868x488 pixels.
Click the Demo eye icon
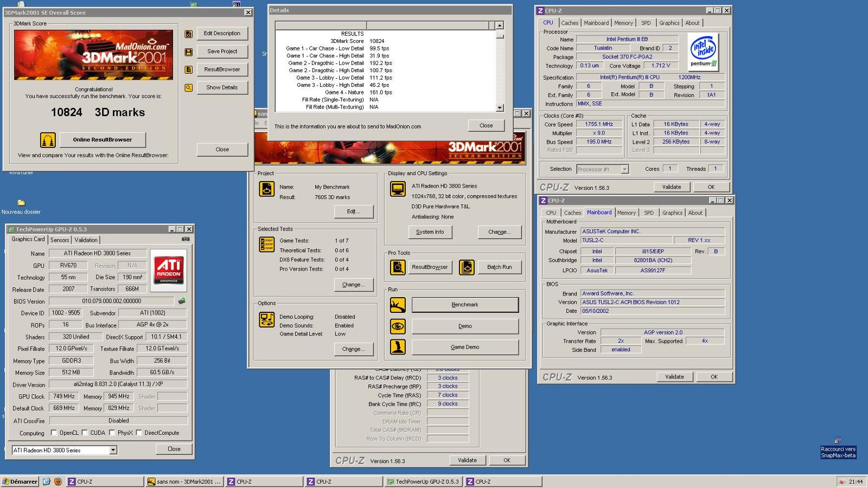[x=398, y=326]
